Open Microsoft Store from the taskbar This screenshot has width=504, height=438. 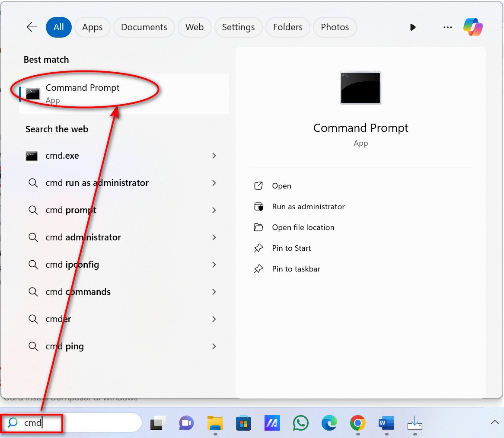click(243, 423)
